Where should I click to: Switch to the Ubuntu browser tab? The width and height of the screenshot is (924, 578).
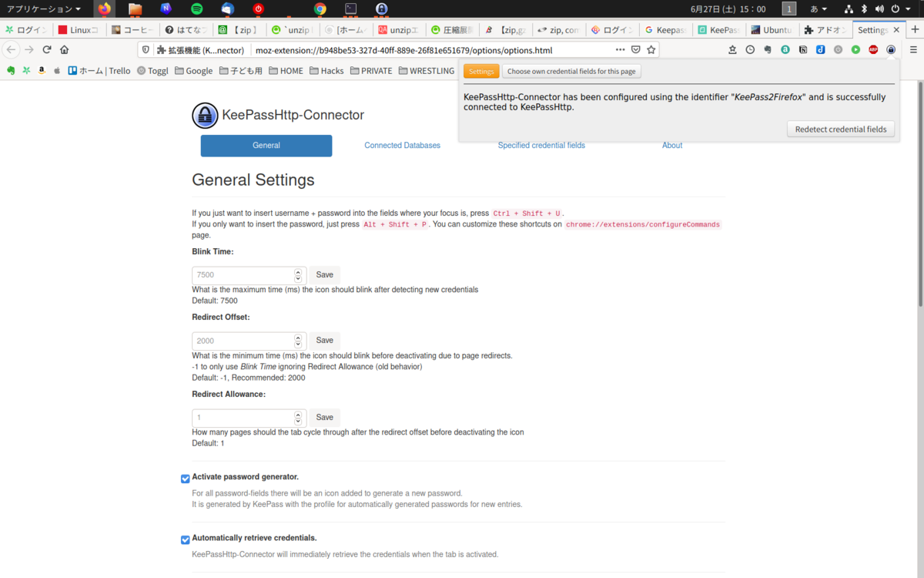(772, 30)
